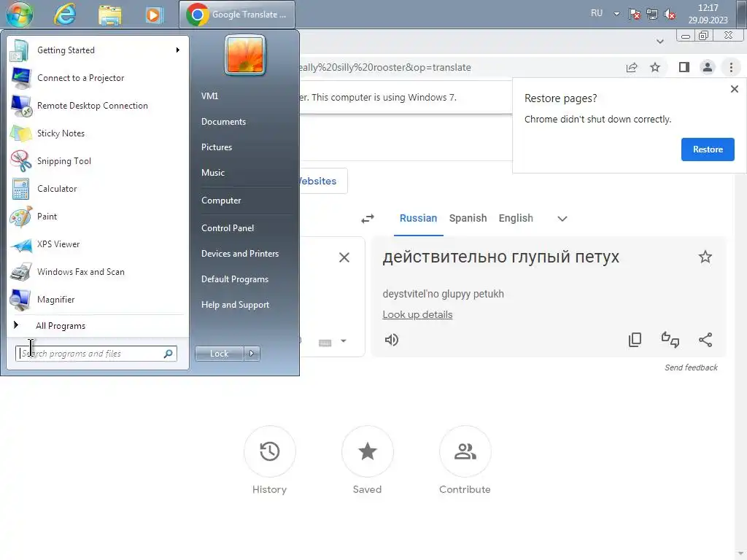
Task: Open Sticky Notes
Action: [97, 133]
